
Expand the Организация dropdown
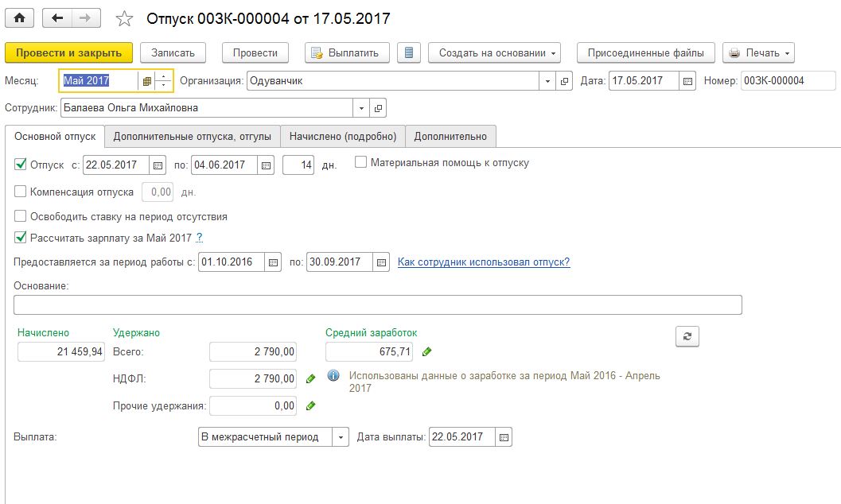[x=547, y=81]
